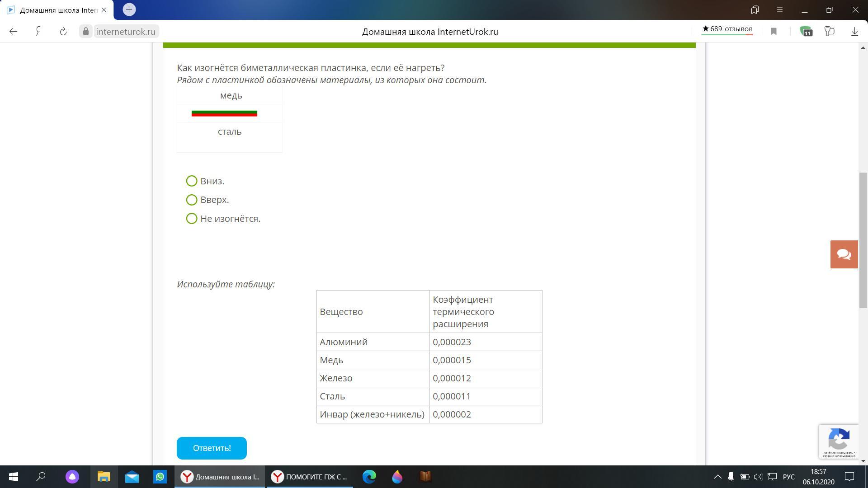Choose 'Не изогнётся.' radio option
The width and height of the screenshot is (868, 488).
192,219
